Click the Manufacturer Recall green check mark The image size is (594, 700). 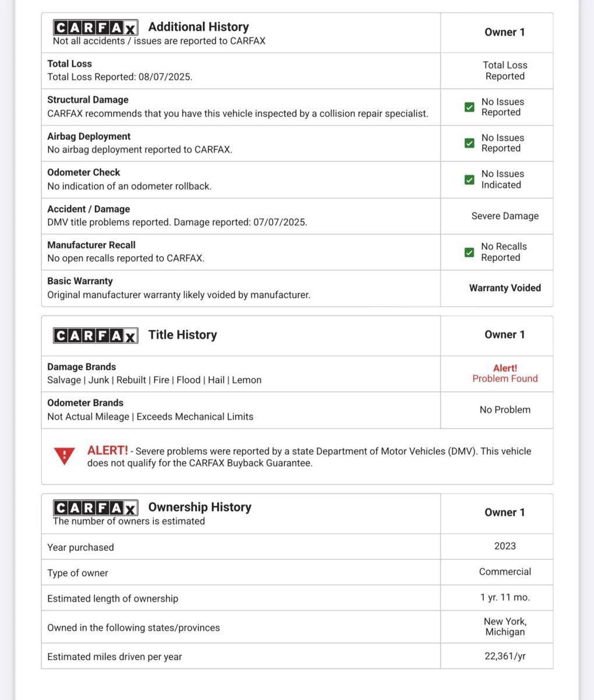(x=469, y=252)
